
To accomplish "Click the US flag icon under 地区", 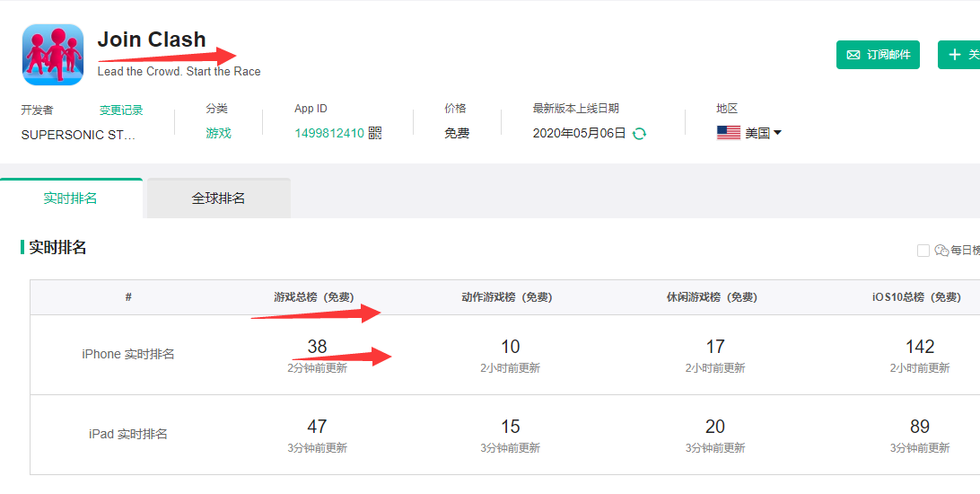I will pos(728,133).
